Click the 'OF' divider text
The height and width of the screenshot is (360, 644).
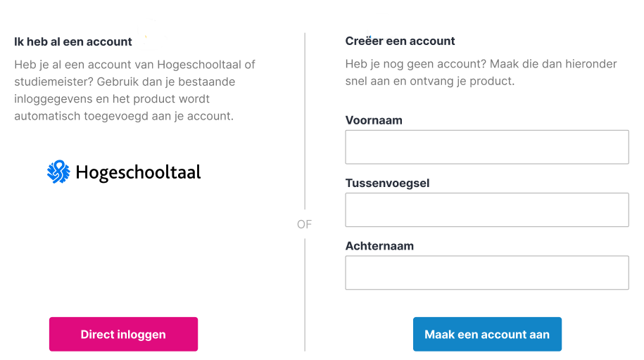point(304,224)
